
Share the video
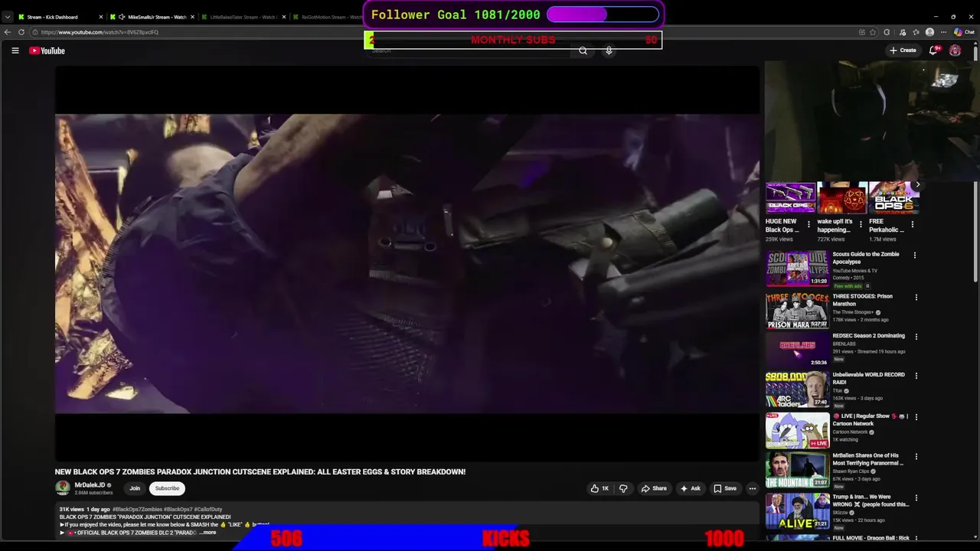[654, 488]
